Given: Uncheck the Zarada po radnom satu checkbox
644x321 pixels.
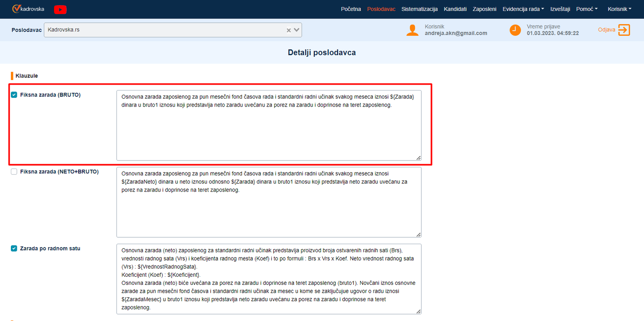Looking at the screenshot, I should click(14, 249).
